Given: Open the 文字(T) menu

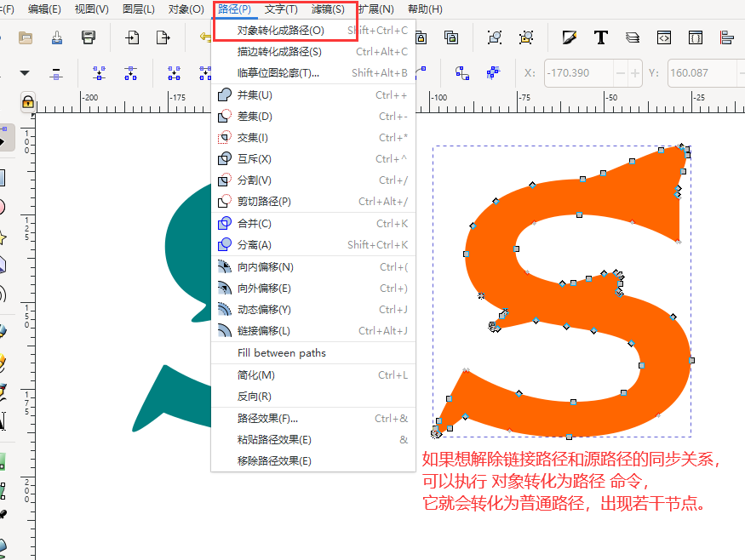Looking at the screenshot, I should pyautogui.click(x=281, y=9).
